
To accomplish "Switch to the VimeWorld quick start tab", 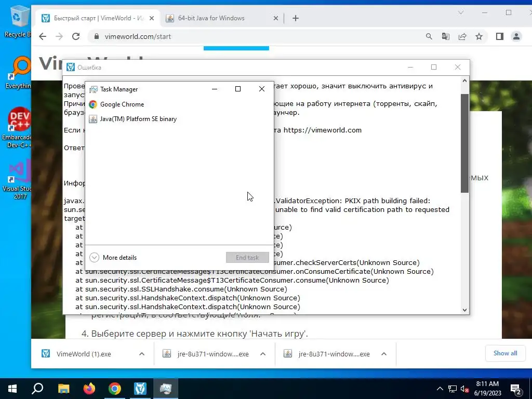I will 98,18.
